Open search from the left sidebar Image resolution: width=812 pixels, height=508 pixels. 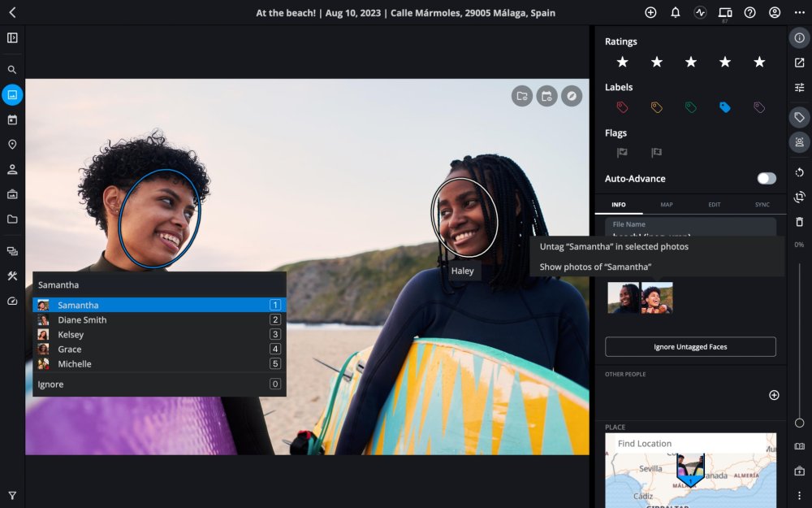(12, 70)
